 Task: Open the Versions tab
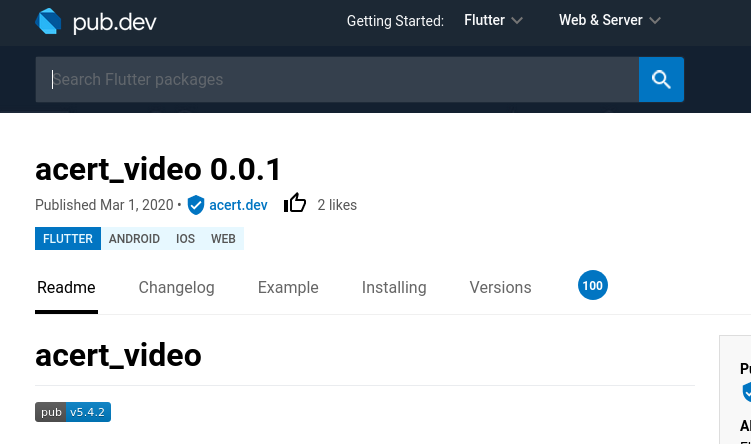click(x=500, y=287)
